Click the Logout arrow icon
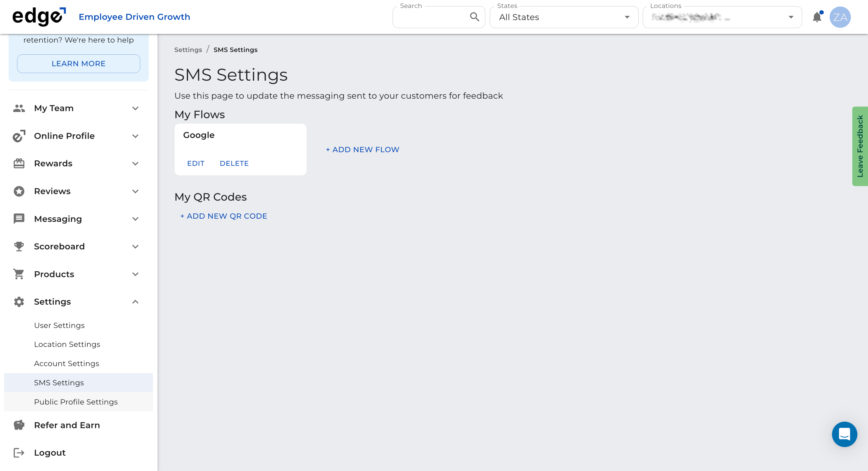The width and height of the screenshot is (868, 471). 19,453
